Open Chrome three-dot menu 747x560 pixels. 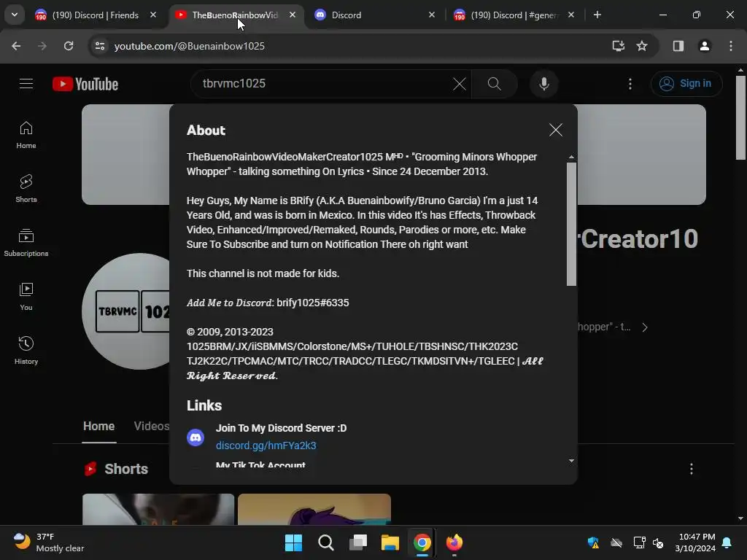730,46
